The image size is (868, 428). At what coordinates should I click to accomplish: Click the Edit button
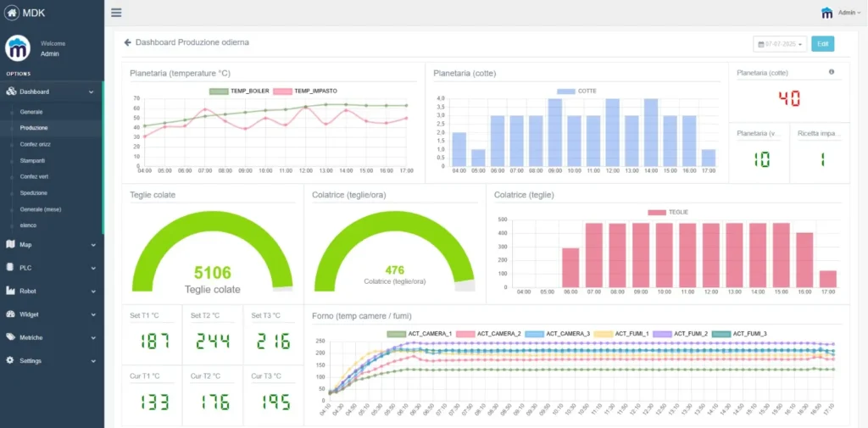(821, 44)
